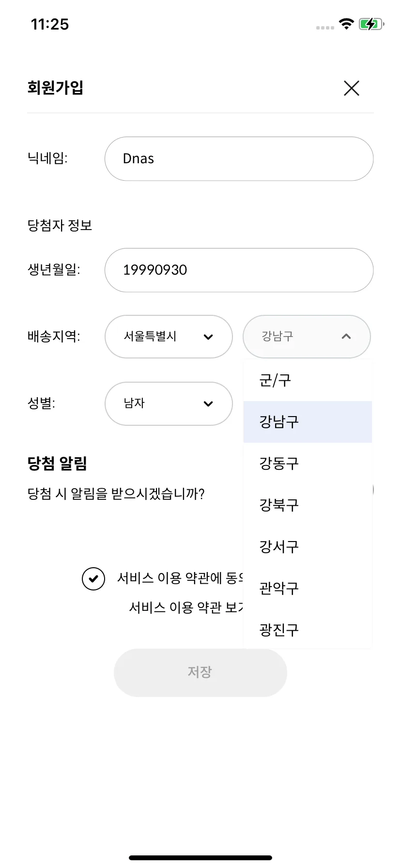Tap the Wi-Fi status icon
Screen dimensions: 401x868
(x=346, y=24)
